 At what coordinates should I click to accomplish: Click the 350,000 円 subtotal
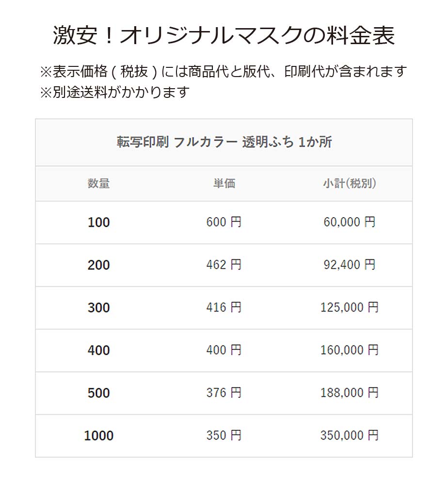click(x=350, y=436)
